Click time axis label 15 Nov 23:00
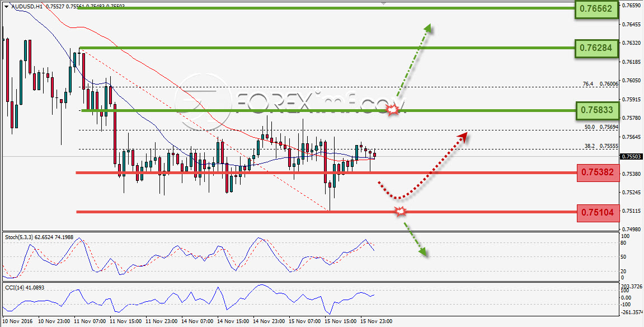This screenshot has height=327, width=644. (376, 321)
